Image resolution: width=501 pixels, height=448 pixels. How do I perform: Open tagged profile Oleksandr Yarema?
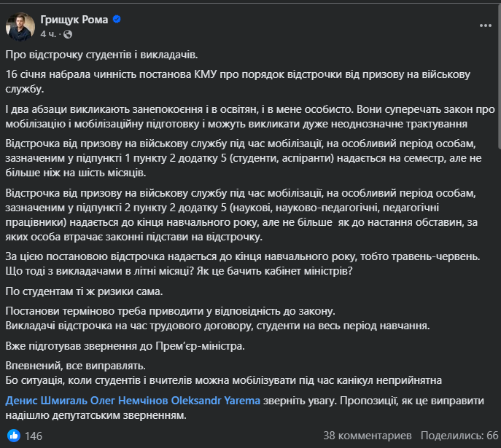point(217,401)
